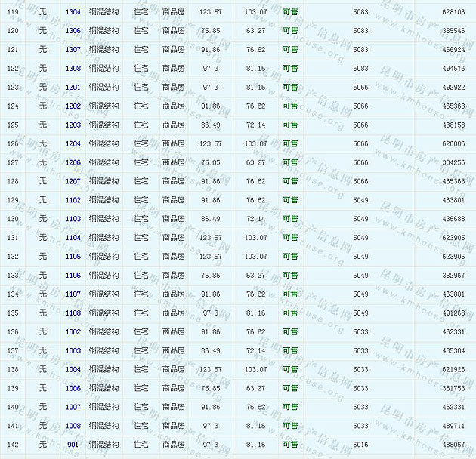Screen dimensions: 476x459
Task: Open room 1207 link
Action: [x=73, y=181]
